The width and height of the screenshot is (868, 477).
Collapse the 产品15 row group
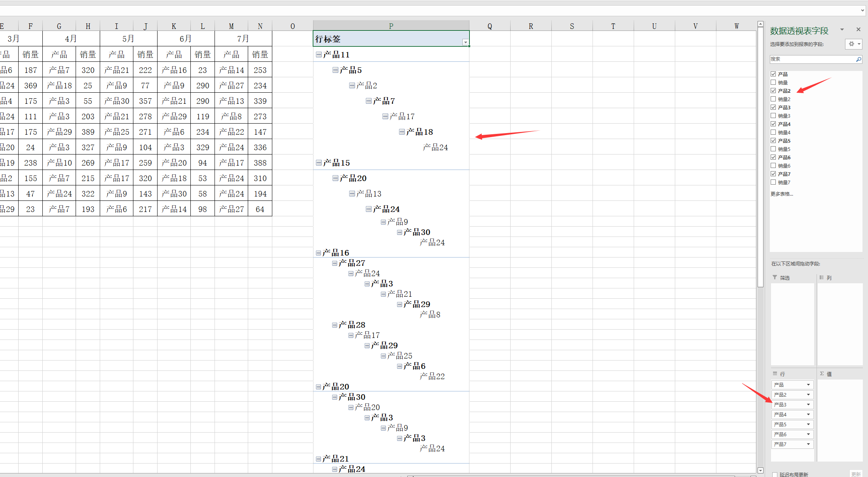click(x=319, y=163)
